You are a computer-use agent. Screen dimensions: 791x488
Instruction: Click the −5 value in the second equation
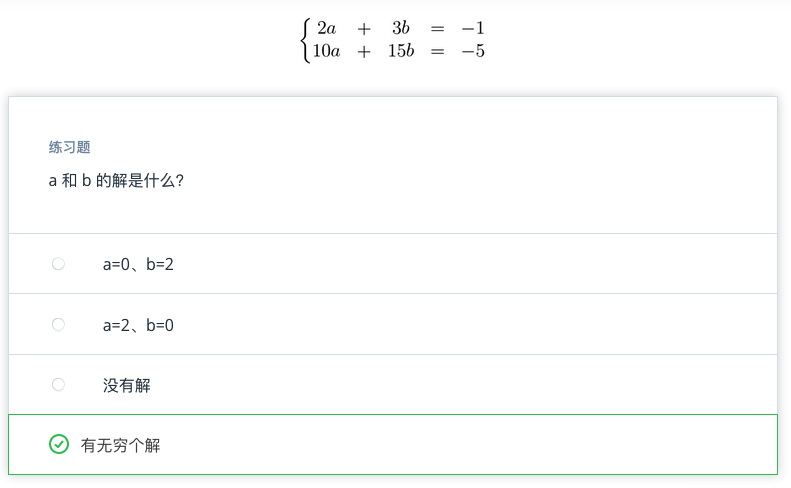pos(473,51)
